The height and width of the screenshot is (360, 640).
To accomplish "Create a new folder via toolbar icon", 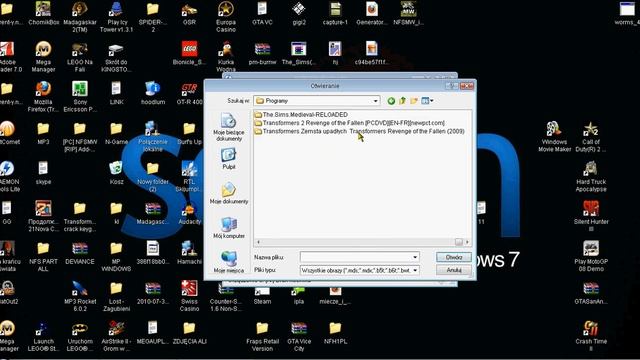I will [414, 101].
